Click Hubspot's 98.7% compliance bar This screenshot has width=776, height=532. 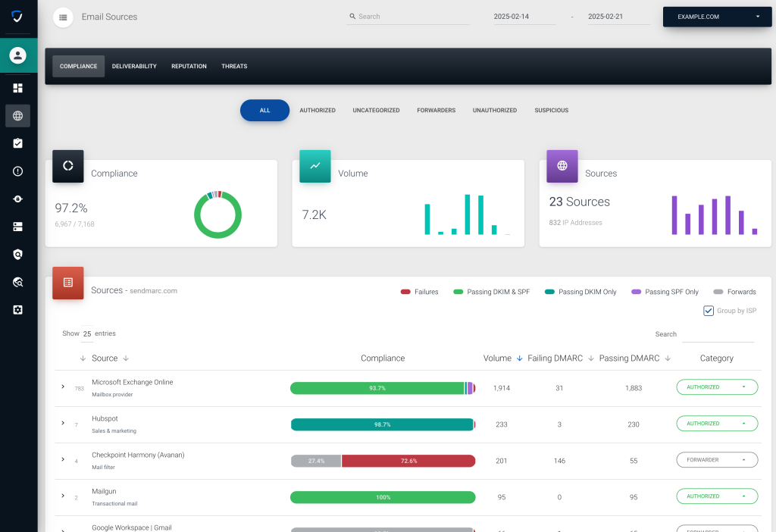coord(383,424)
